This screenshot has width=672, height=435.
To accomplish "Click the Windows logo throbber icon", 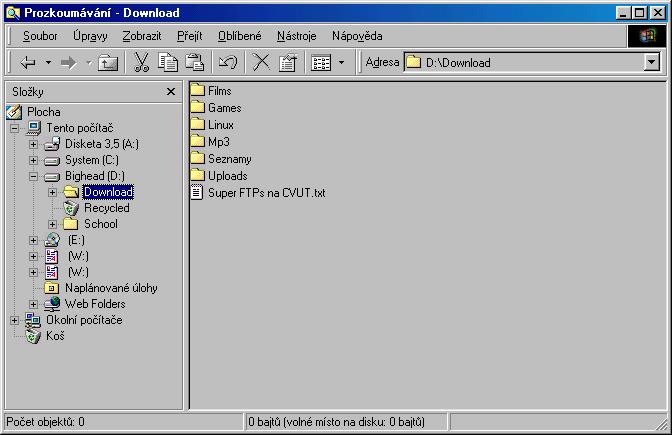I will tap(648, 36).
